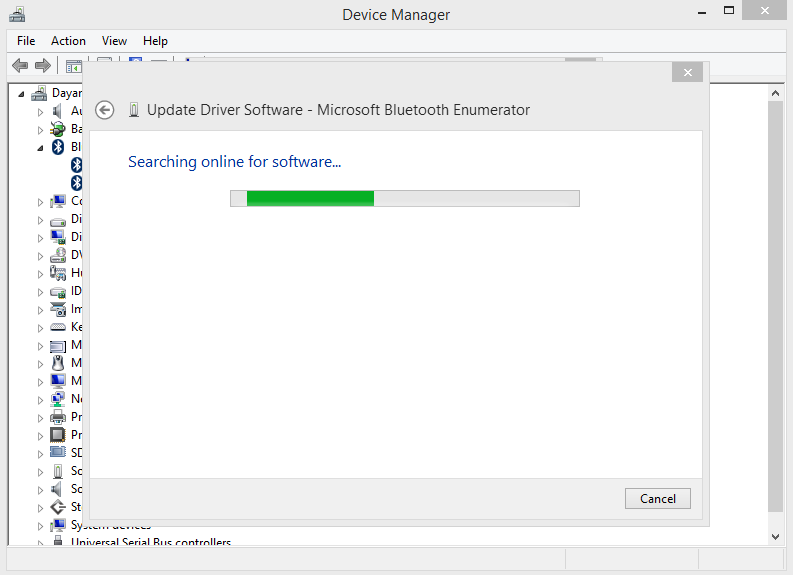This screenshot has width=793, height=575.
Task: Select the Network adapters icon
Action: 58,399
